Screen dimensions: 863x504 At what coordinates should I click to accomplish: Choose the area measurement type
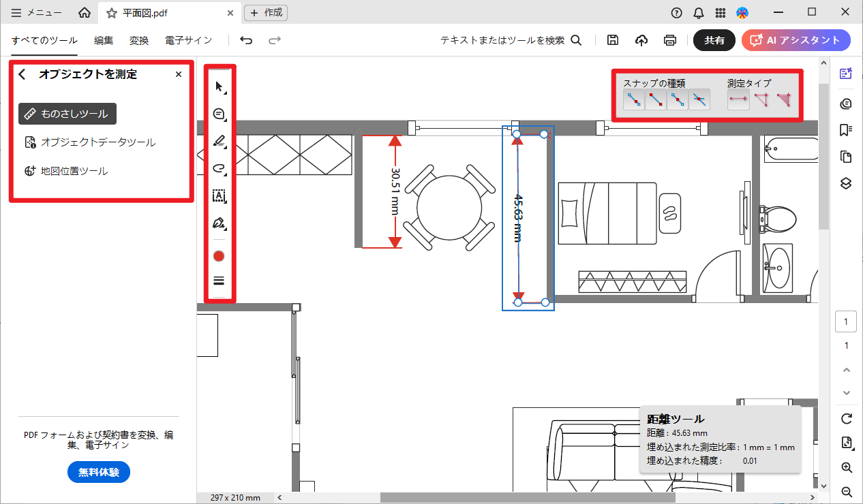pos(785,101)
